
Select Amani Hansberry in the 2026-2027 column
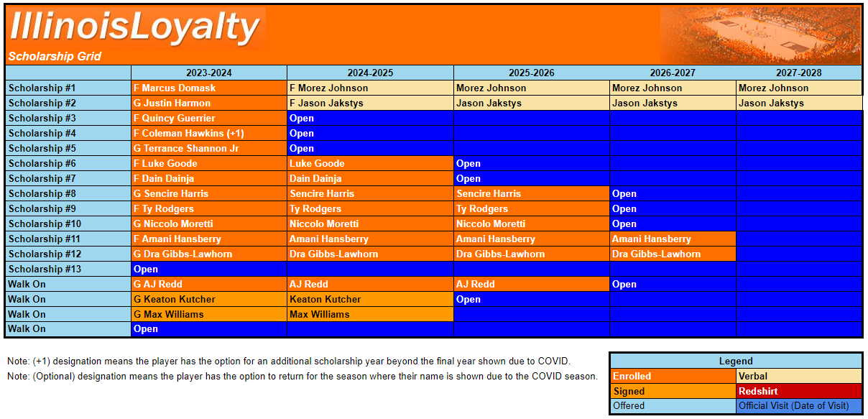[x=673, y=239]
